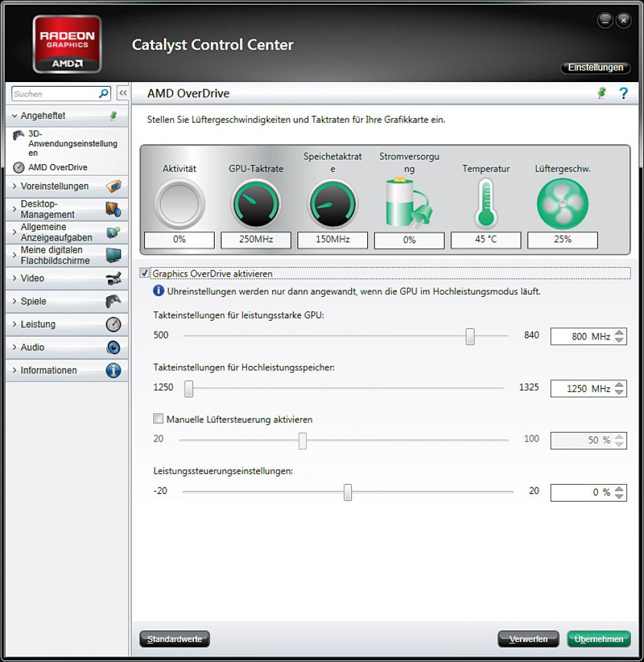Click the 25% fan speed readout
This screenshot has height=662, width=644.
(563, 240)
